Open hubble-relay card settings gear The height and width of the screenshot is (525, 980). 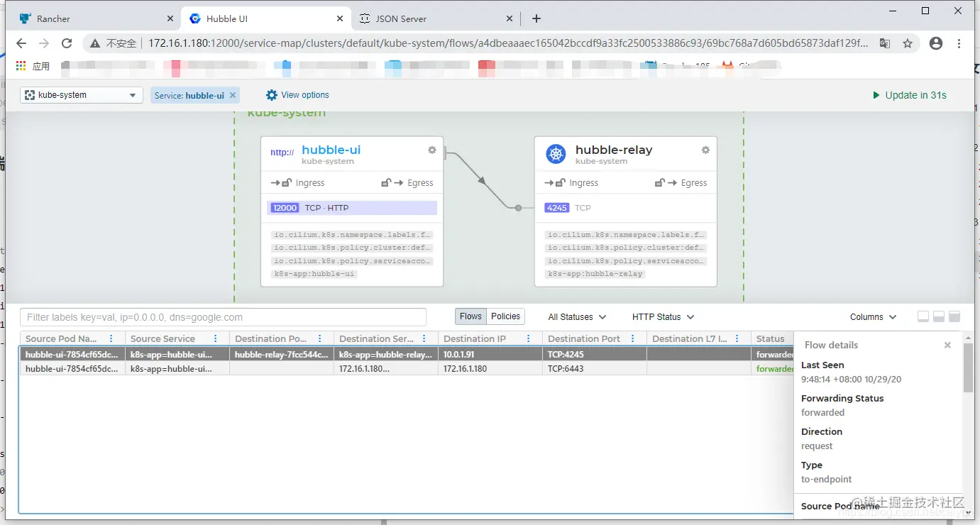pyautogui.click(x=705, y=150)
